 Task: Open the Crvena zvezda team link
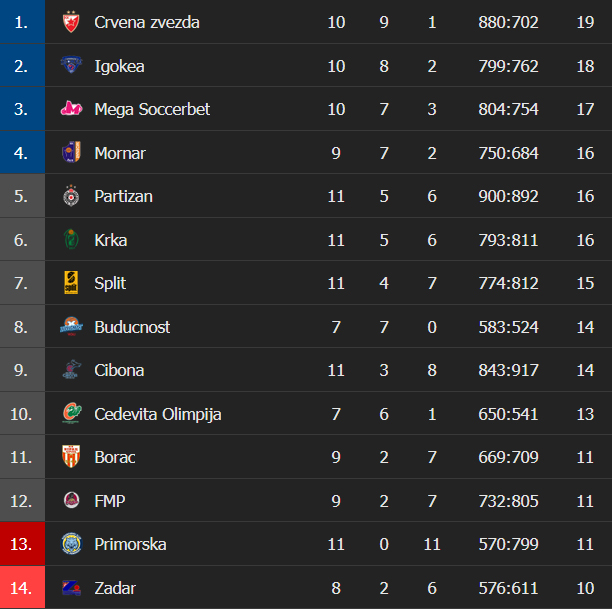click(x=147, y=22)
